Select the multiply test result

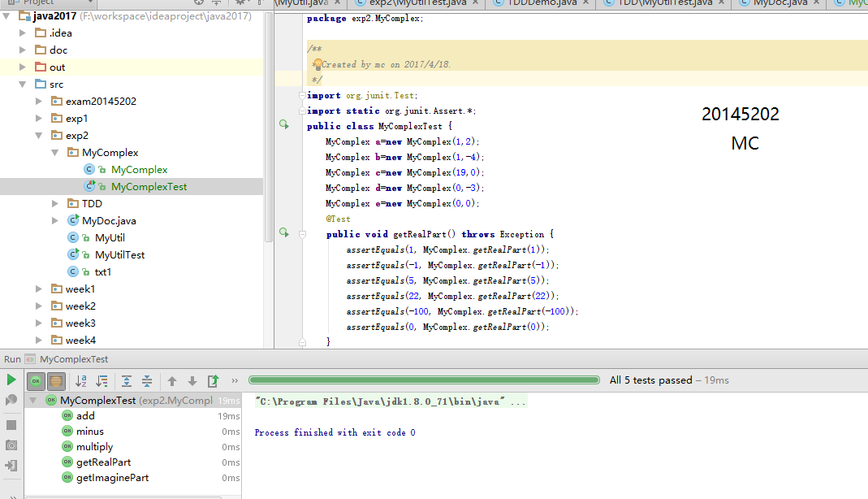(x=94, y=446)
